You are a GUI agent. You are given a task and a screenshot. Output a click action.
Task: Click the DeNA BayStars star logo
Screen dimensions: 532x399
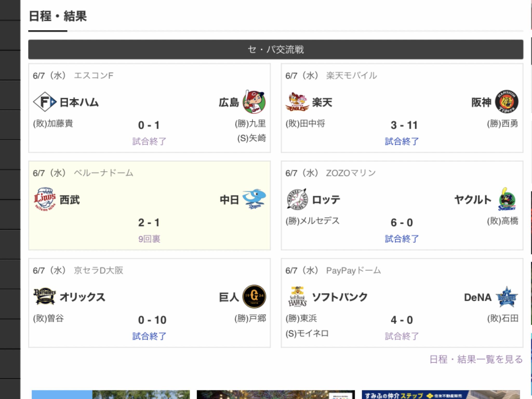point(507,297)
